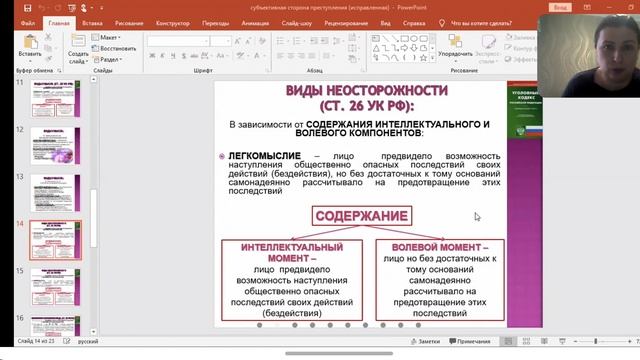Switch to the Переходы tab
The image size is (640, 360).
(x=216, y=23)
